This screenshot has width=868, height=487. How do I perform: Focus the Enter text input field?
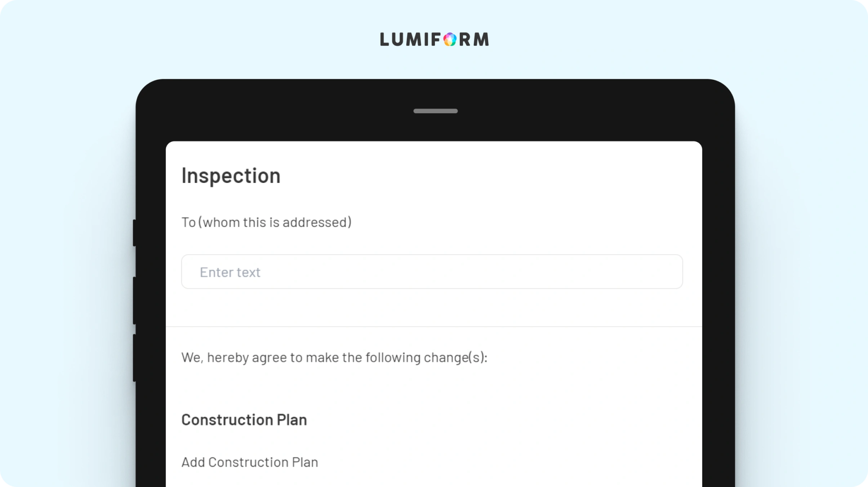432,271
